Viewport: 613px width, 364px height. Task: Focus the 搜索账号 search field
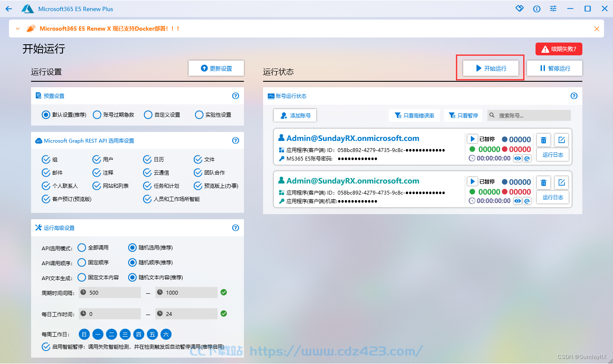coord(529,115)
